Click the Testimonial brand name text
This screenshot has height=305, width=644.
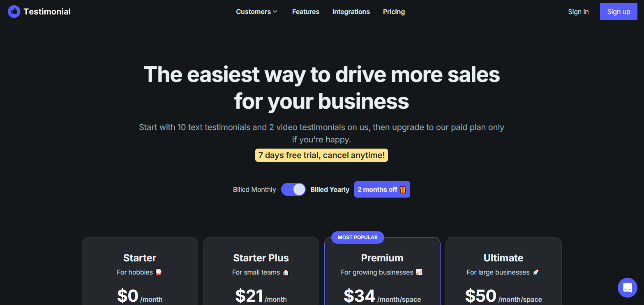point(47,12)
